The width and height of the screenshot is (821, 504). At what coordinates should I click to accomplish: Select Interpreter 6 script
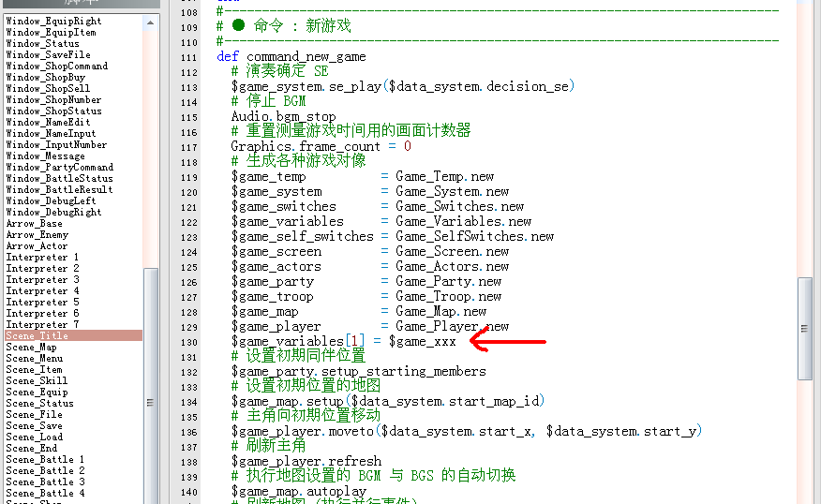(42, 314)
